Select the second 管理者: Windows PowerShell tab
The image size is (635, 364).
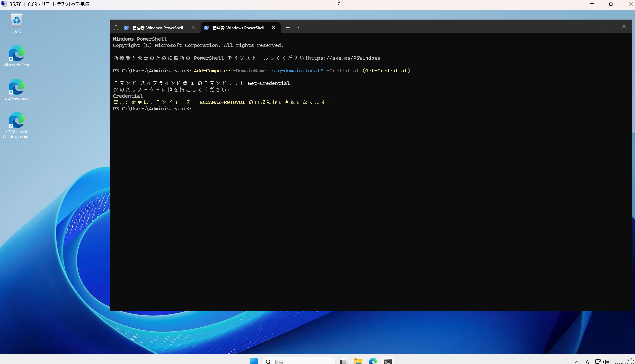[x=237, y=28]
